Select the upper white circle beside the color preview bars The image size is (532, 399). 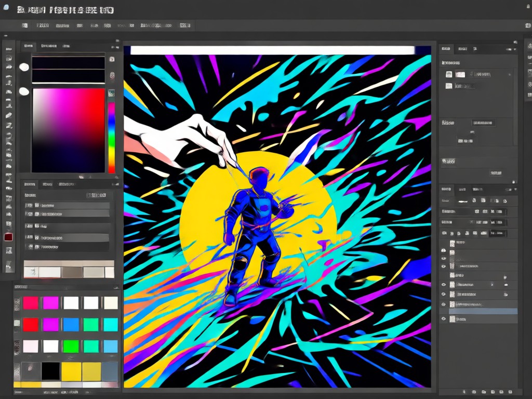tap(24, 67)
